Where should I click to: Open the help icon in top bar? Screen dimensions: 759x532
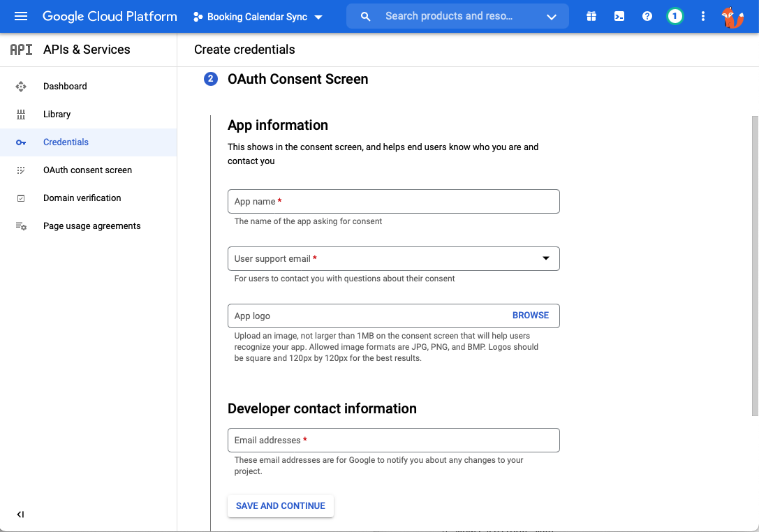click(647, 15)
